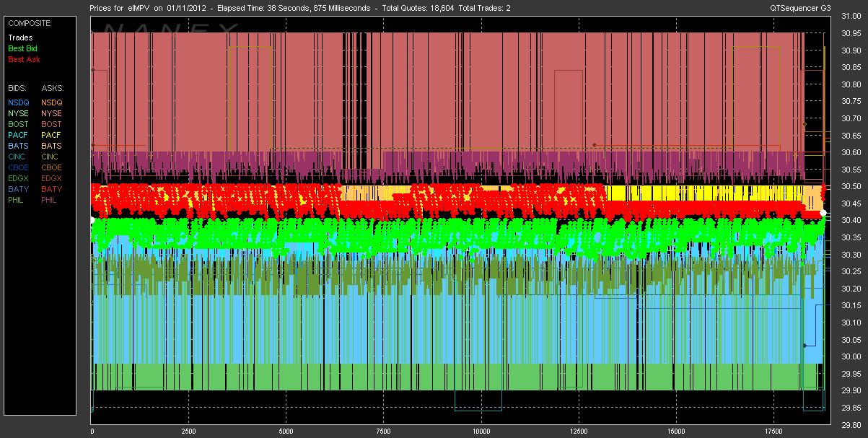Screen dimensions: 868x438
Task: Select EDGX in the ASKS column
Action: coord(53,178)
